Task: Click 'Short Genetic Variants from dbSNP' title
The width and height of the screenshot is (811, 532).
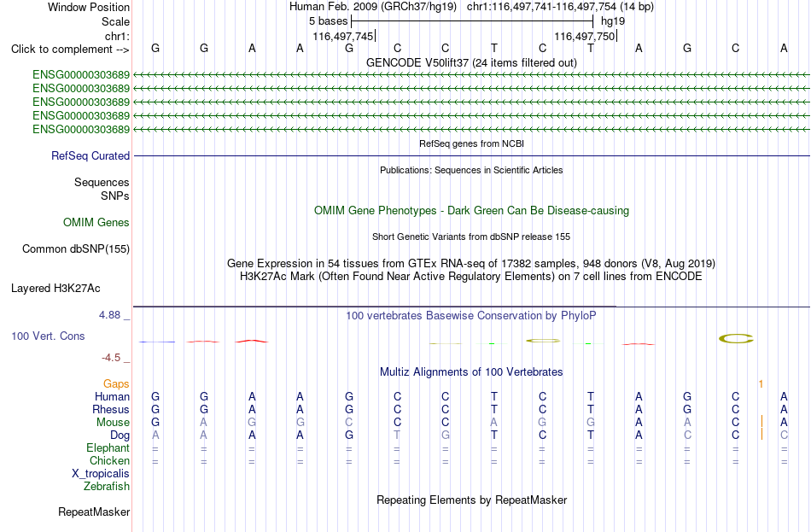Action: pyautogui.click(x=471, y=237)
